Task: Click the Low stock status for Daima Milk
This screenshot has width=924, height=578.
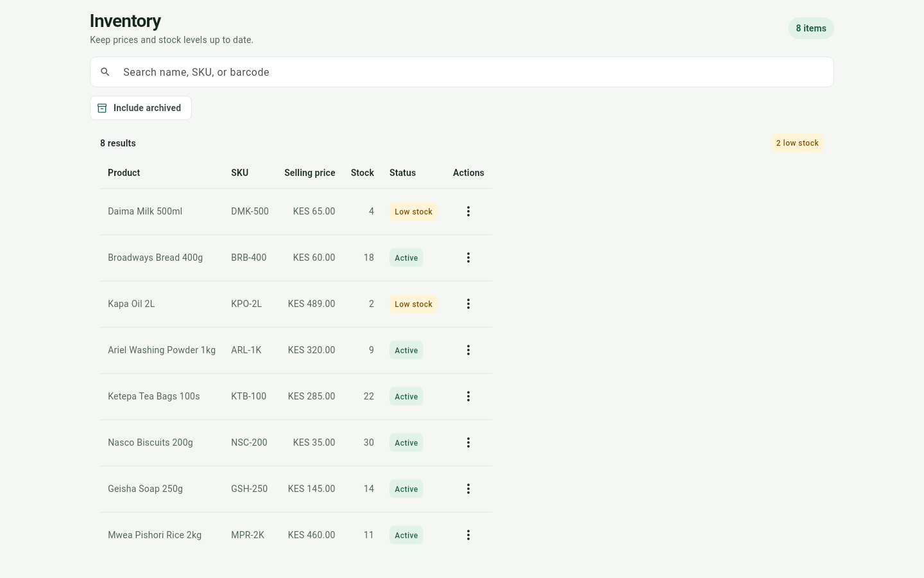Action: (x=413, y=212)
